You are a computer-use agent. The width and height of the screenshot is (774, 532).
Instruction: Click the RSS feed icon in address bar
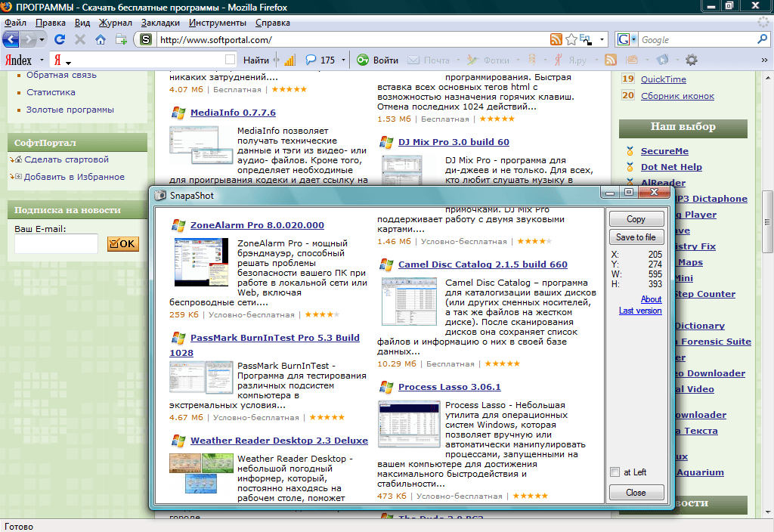click(x=556, y=39)
